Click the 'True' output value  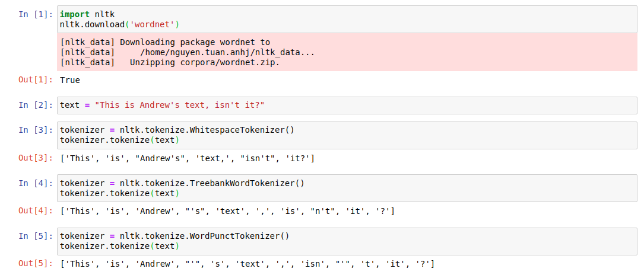[70, 80]
